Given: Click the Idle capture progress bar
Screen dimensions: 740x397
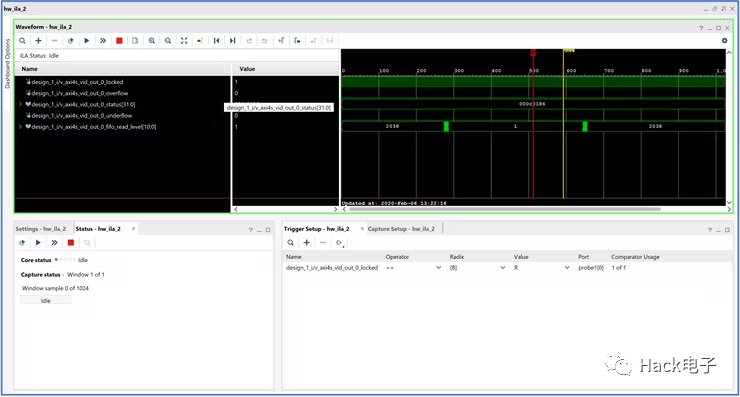Looking at the screenshot, I should tap(46, 300).
